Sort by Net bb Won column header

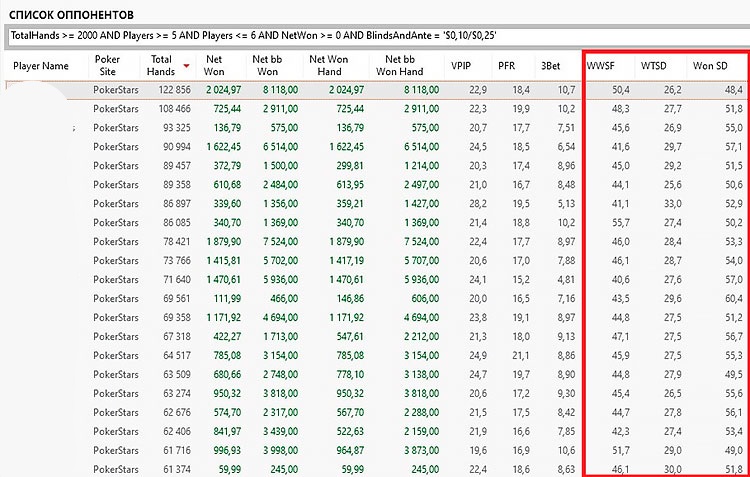point(267,66)
